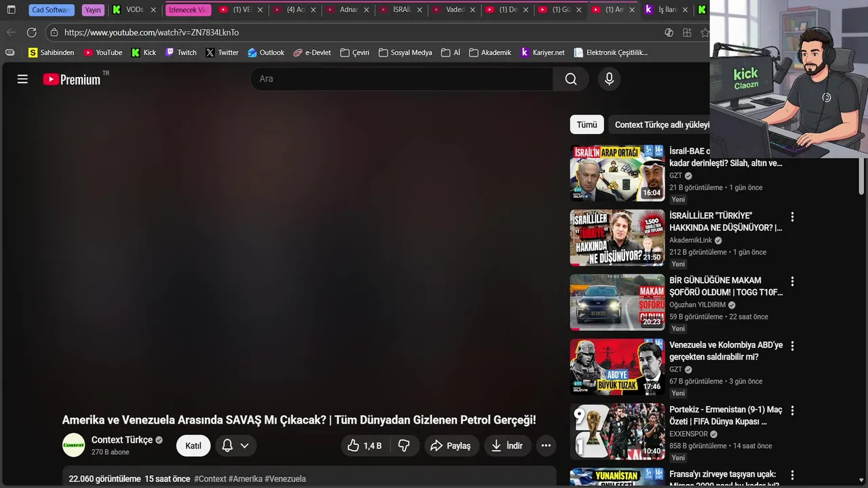Viewport: 868px width, 488px height.
Task: Click the AkademikLink channel name
Action: [690, 240]
